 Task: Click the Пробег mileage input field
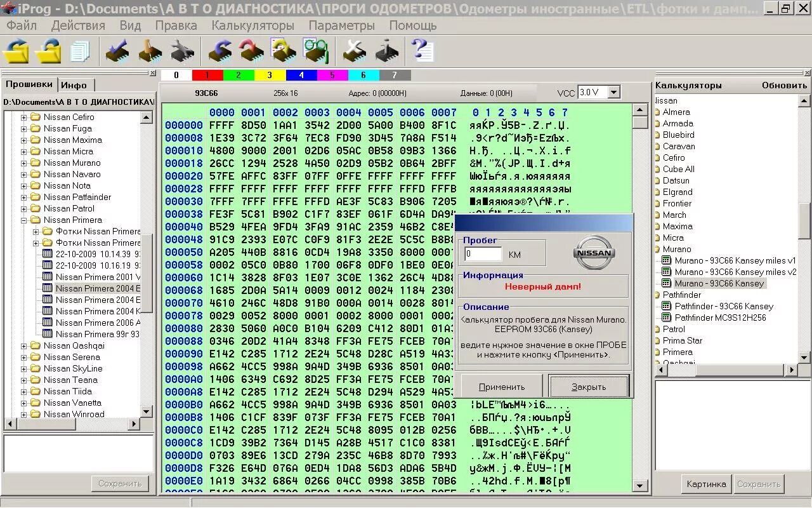[x=483, y=254]
